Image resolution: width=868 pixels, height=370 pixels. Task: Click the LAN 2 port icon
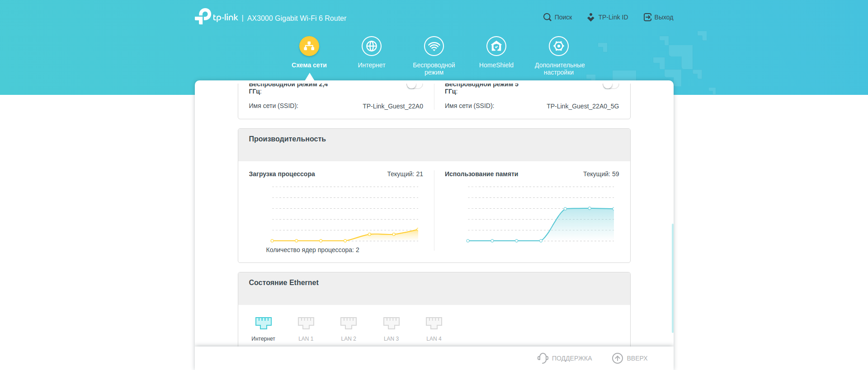coord(348,323)
